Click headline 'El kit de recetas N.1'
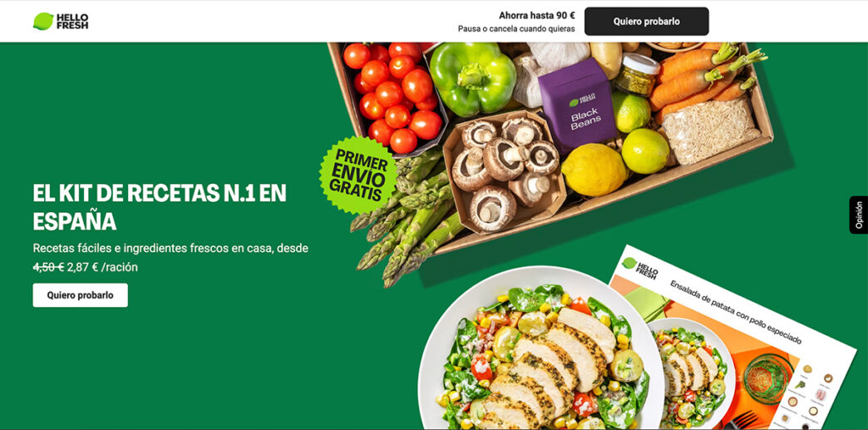Image resolution: width=868 pixels, height=430 pixels. tap(160, 206)
